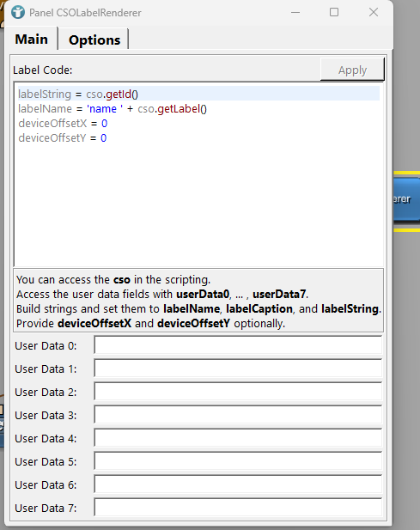The width and height of the screenshot is (420, 530).
Task: Focus the User Data 6 field
Action: (x=238, y=484)
